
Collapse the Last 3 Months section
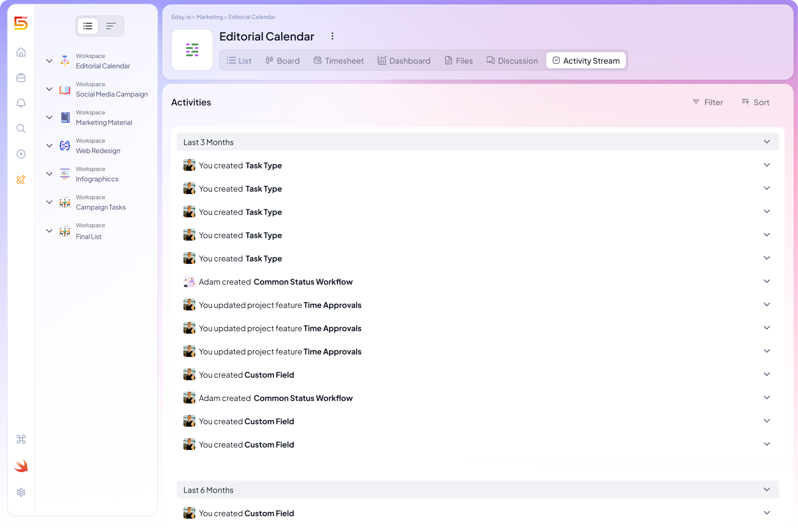point(767,142)
